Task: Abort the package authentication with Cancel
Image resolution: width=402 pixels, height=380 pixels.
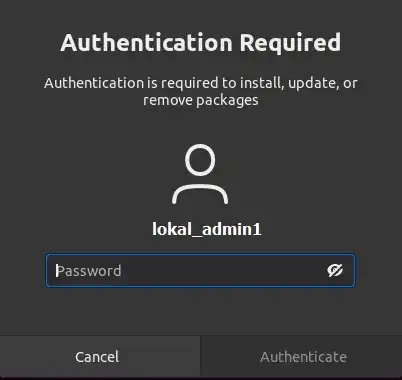Action: (100, 357)
